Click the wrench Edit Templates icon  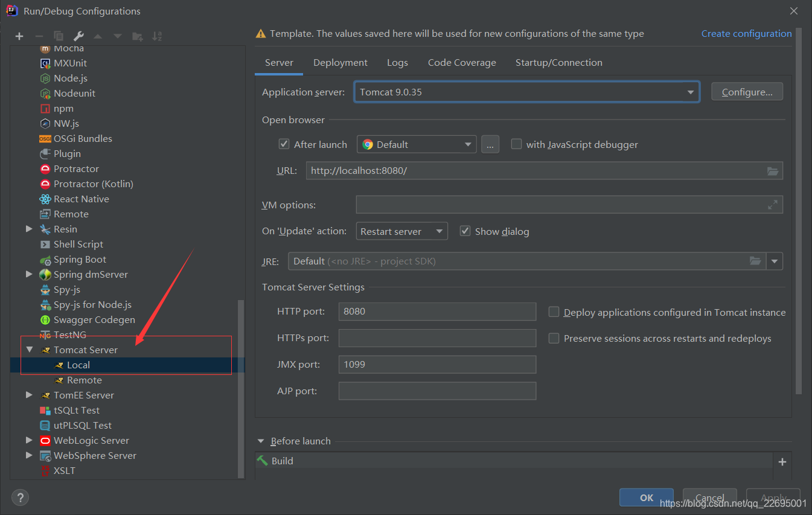[x=78, y=36]
